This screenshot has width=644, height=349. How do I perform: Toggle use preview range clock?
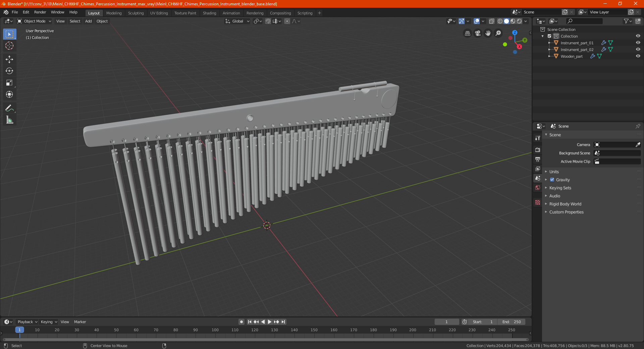pos(465,322)
